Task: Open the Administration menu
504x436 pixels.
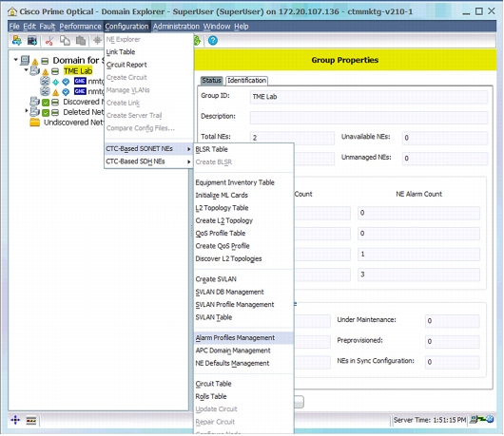Action: point(176,27)
